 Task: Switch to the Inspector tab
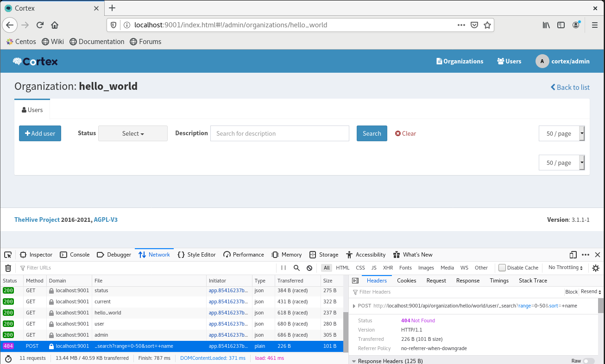[x=37, y=255]
